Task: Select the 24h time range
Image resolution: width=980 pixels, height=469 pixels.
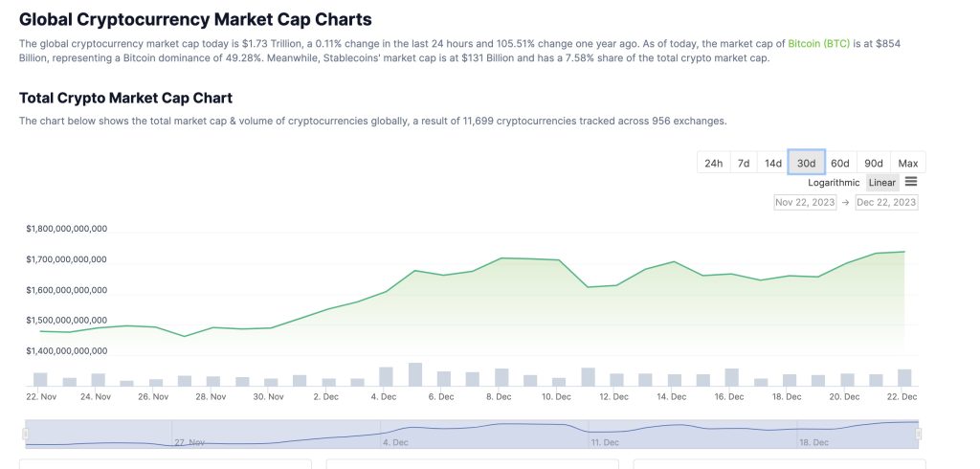Action: [x=713, y=163]
